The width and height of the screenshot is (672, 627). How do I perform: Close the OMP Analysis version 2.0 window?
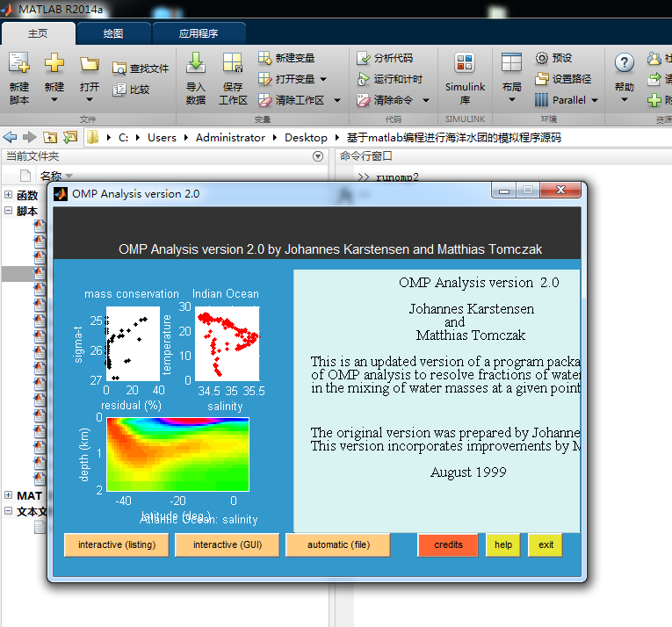click(x=560, y=190)
